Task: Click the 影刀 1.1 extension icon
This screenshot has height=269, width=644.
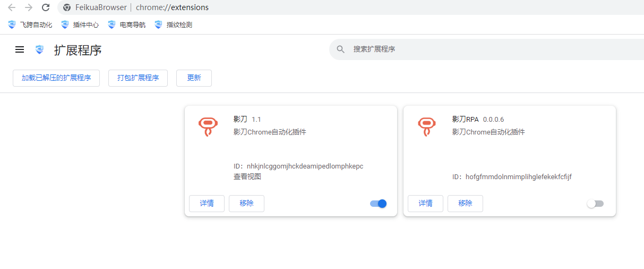Action: point(208,127)
